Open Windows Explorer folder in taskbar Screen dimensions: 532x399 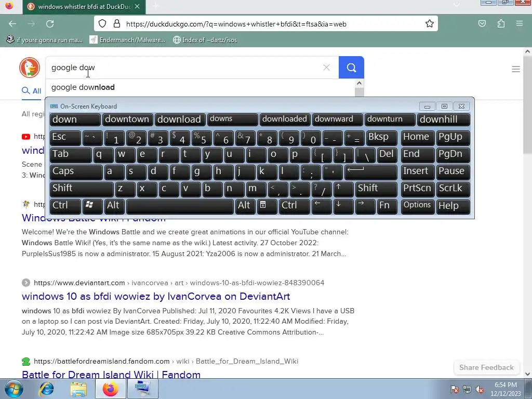78,389
